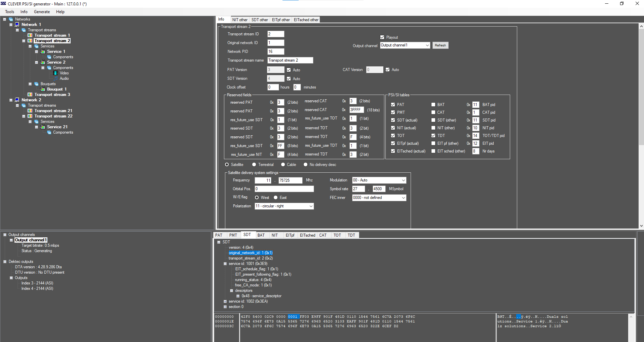Click the Network PID input field

276,52
